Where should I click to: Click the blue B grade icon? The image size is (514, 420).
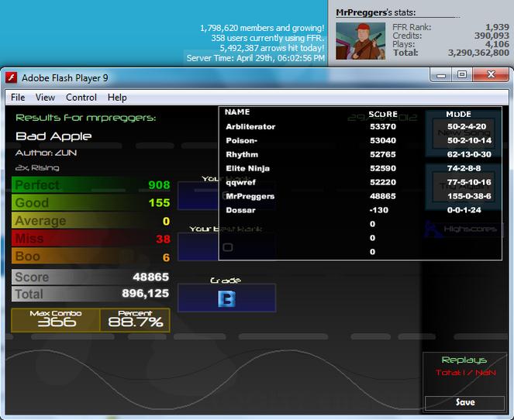[227, 299]
